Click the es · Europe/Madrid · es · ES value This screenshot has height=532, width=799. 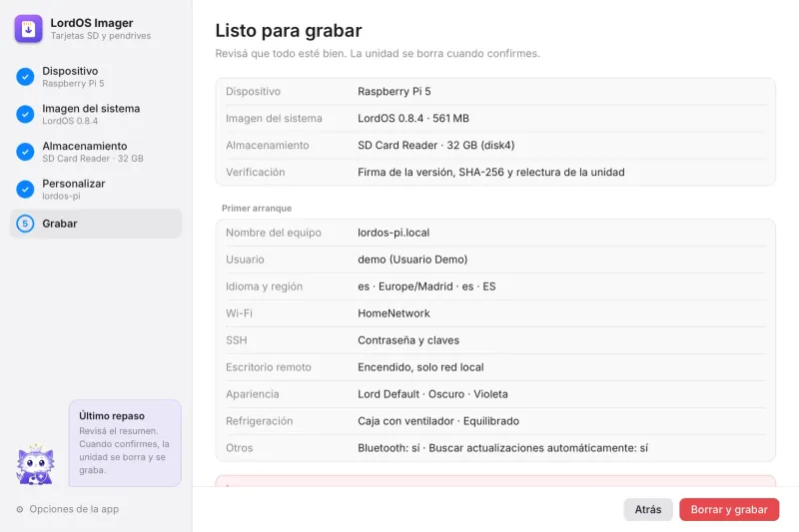pyautogui.click(x=426, y=286)
